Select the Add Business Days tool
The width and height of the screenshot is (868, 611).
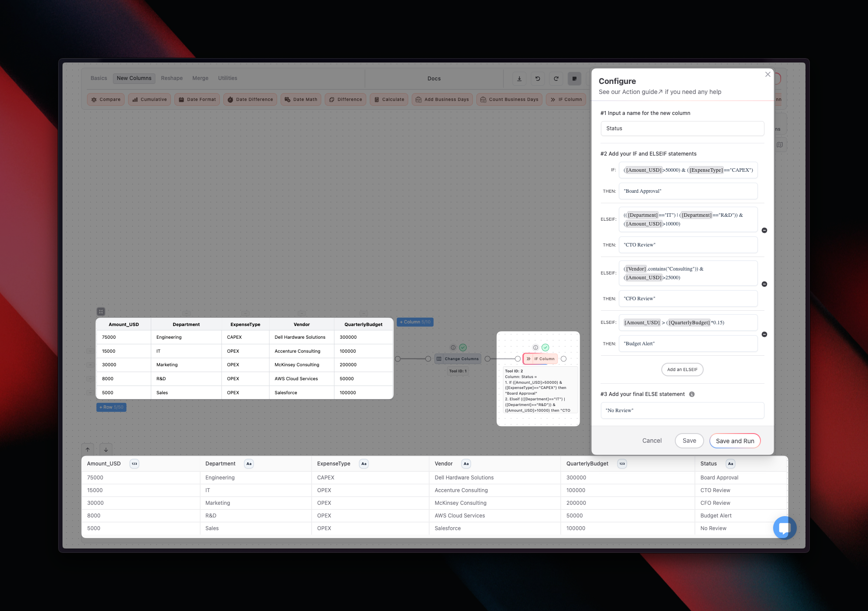[x=442, y=100]
